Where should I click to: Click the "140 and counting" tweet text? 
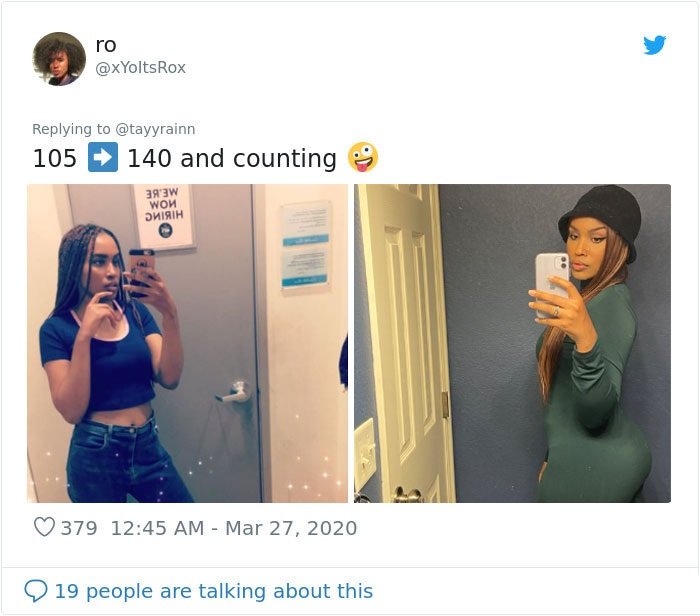pos(232,158)
